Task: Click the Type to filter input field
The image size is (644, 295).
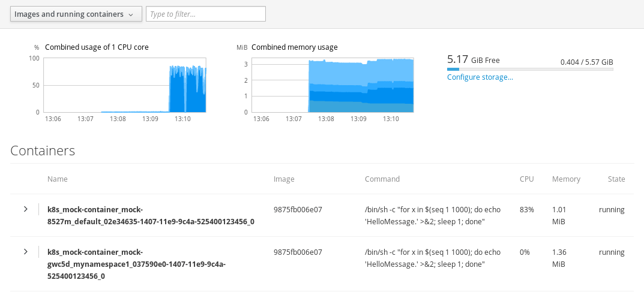Action: tap(205, 14)
